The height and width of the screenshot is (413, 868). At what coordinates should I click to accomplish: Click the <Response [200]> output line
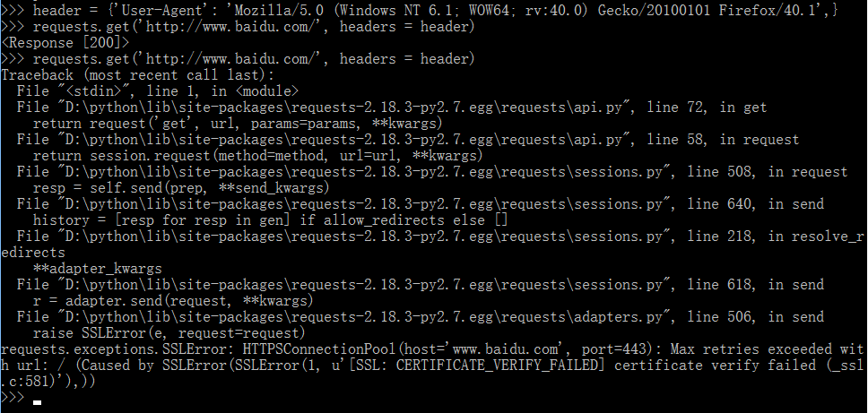(x=65, y=43)
